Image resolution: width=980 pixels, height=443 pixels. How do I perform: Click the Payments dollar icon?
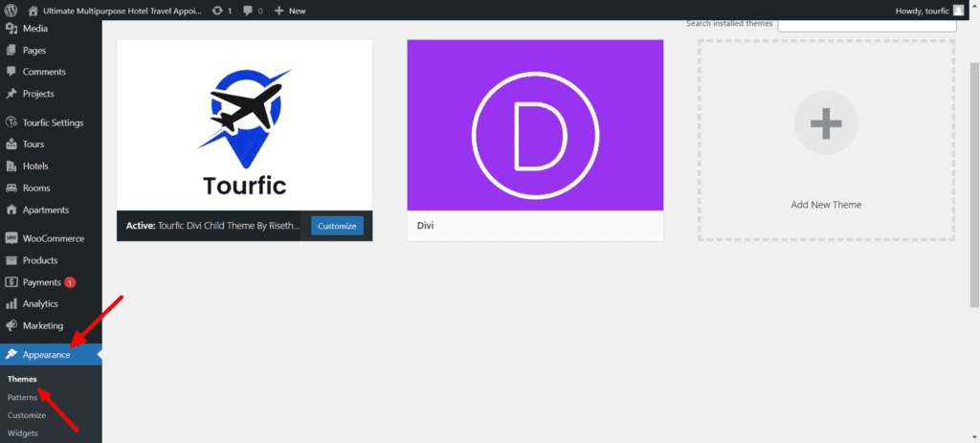[11, 282]
